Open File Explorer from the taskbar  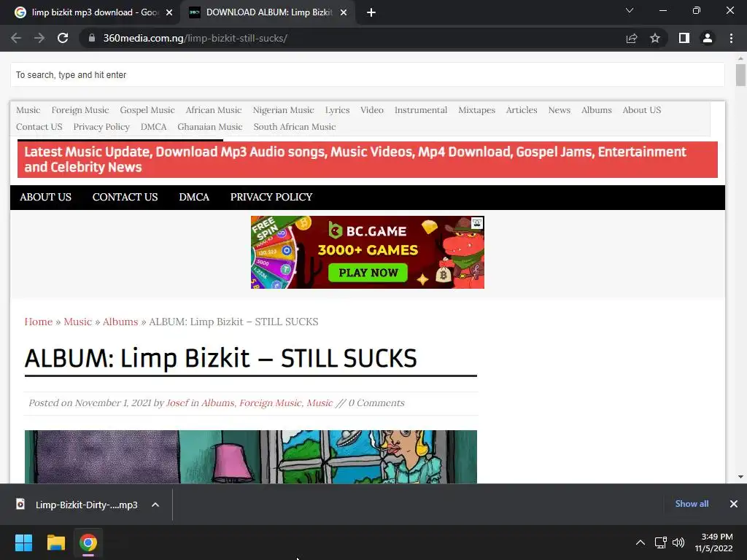pyautogui.click(x=55, y=542)
